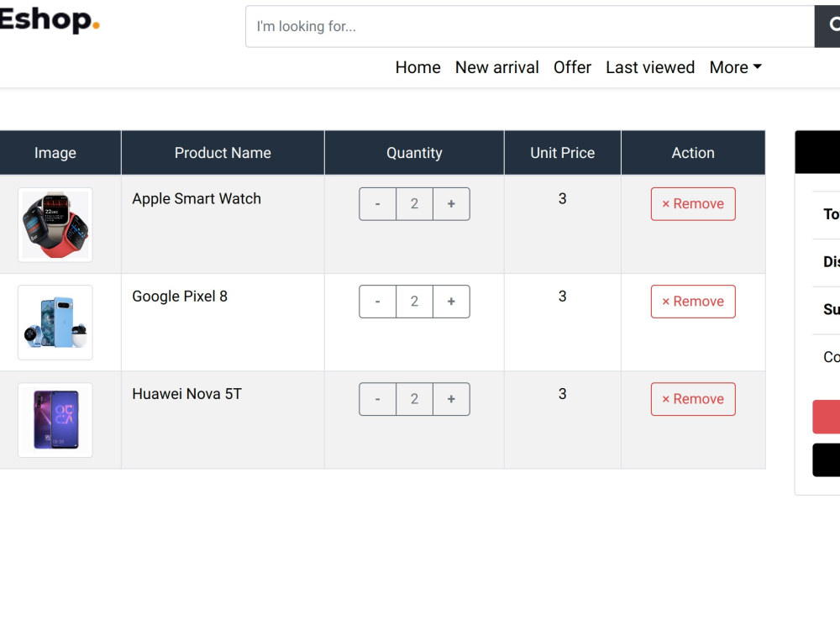Expand the More dropdown menu
Viewport: 840px width, 630px height.
[736, 67]
